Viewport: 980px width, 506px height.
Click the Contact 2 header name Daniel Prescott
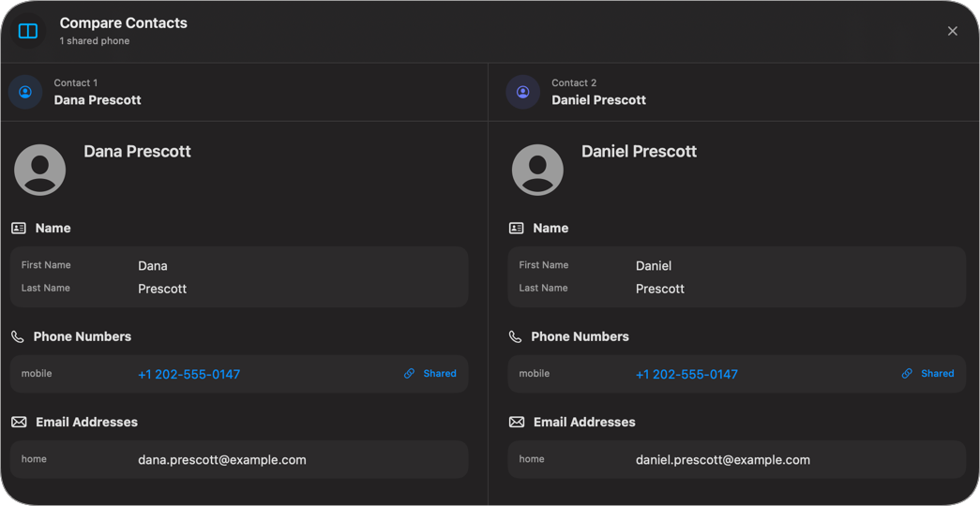[598, 100]
